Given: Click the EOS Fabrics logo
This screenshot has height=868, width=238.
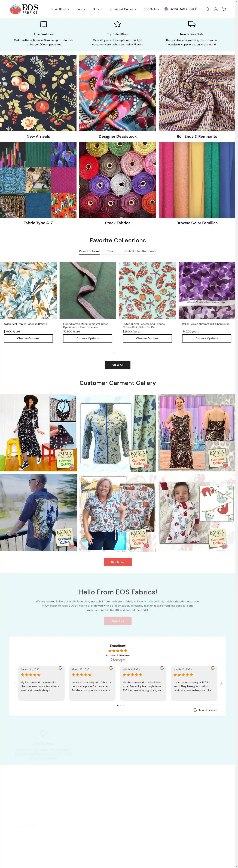Looking at the screenshot, I should [x=24, y=9].
